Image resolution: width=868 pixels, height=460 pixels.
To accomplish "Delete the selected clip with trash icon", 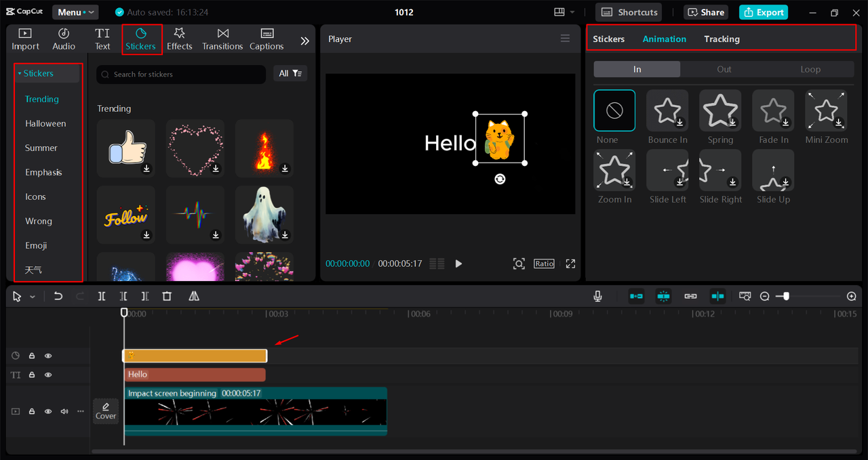I will click(x=167, y=296).
